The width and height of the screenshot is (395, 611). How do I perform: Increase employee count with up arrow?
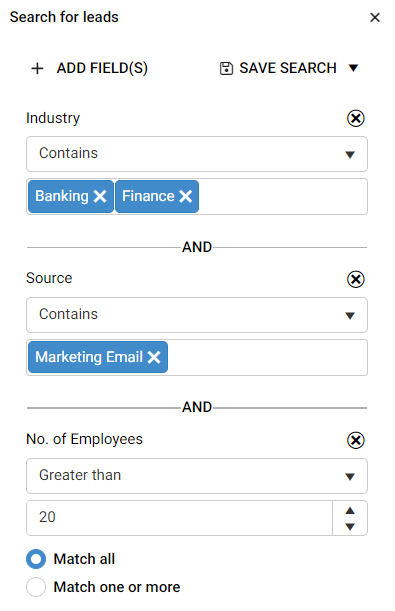click(350, 510)
